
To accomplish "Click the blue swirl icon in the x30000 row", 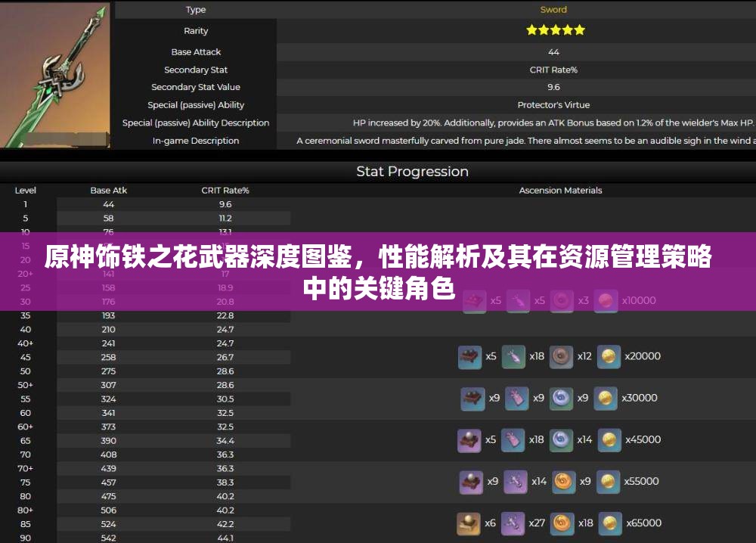I will (x=561, y=399).
